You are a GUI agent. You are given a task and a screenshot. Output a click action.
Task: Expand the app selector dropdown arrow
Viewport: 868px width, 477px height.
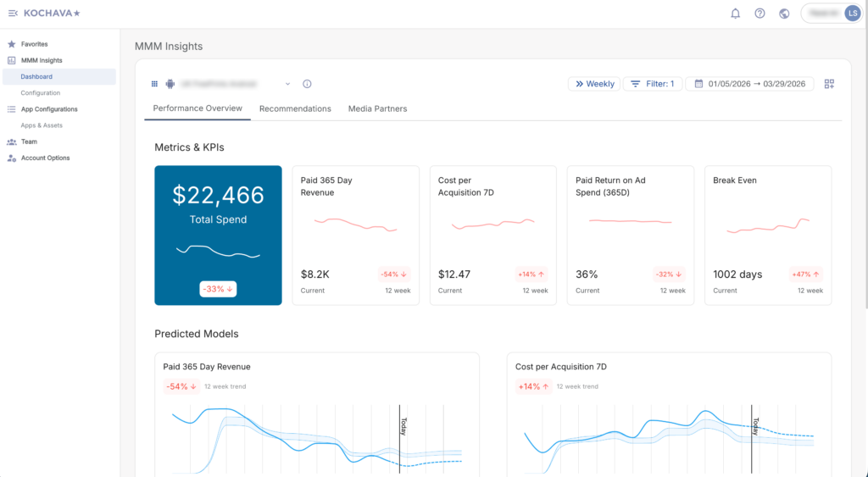click(287, 84)
